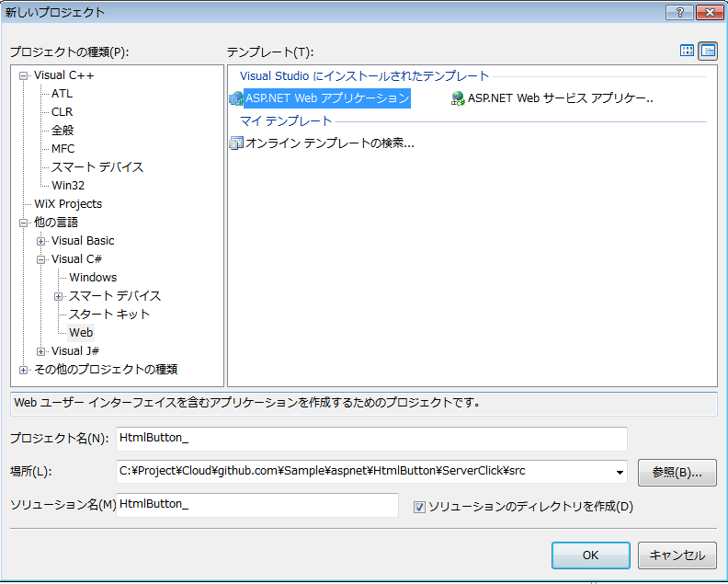The image size is (728, 584).
Task: Click the ASP.NET Web アプリケーション template icon
Action: click(236, 98)
